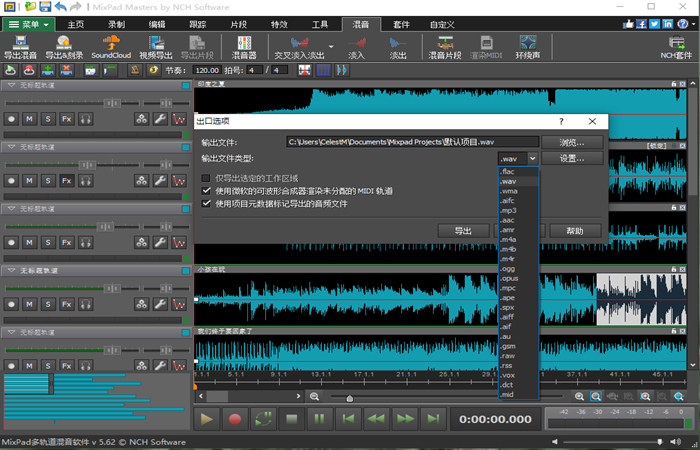This screenshot has height=450, width=700.
Task: Click the SoundCloud upload icon
Action: coord(111,47)
